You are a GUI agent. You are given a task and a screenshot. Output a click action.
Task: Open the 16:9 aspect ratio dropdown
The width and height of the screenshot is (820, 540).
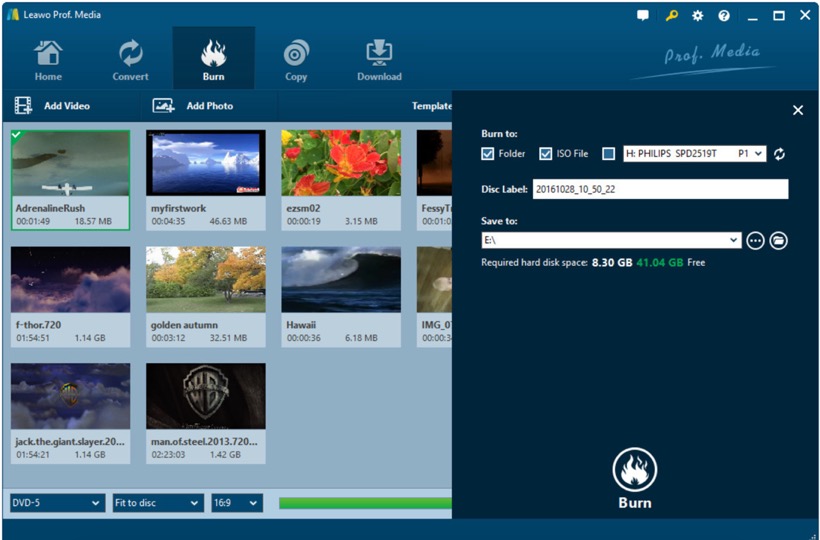click(237, 503)
